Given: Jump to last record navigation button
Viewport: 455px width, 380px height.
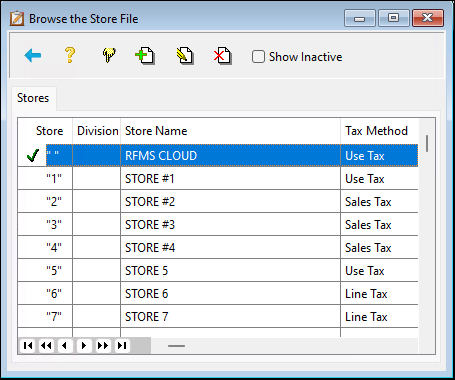Looking at the screenshot, I should click(122, 345).
